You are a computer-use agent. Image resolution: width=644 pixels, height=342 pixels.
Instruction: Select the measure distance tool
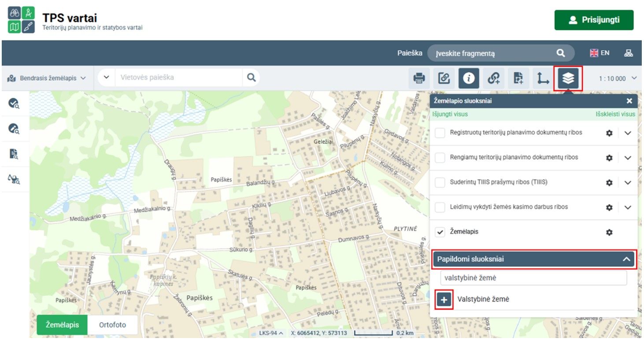pos(543,79)
